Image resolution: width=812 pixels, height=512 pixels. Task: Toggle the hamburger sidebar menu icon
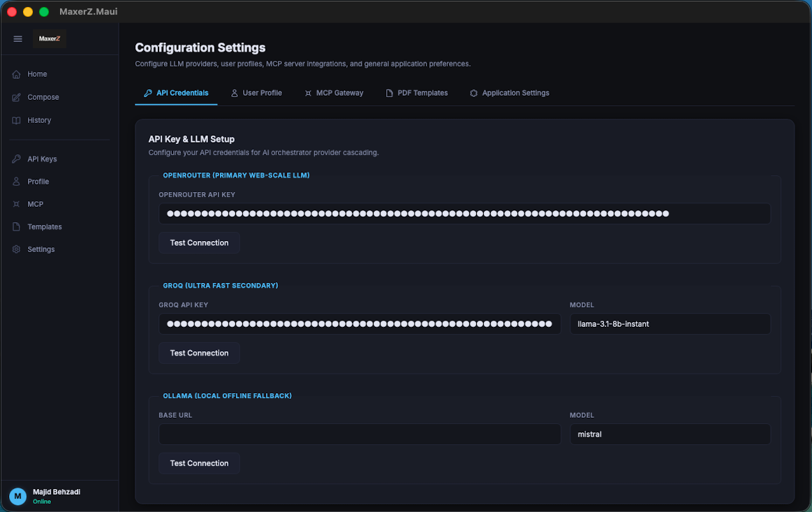point(17,39)
